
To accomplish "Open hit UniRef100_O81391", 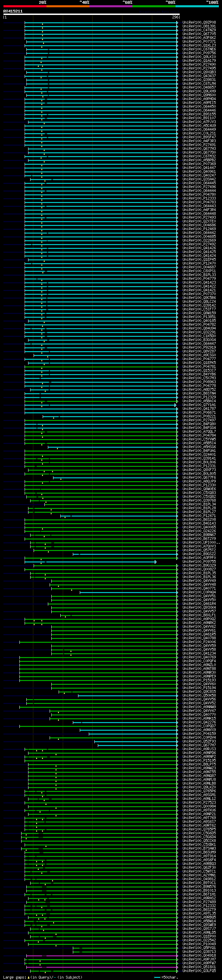I will pyautogui.click(x=199, y=26).
